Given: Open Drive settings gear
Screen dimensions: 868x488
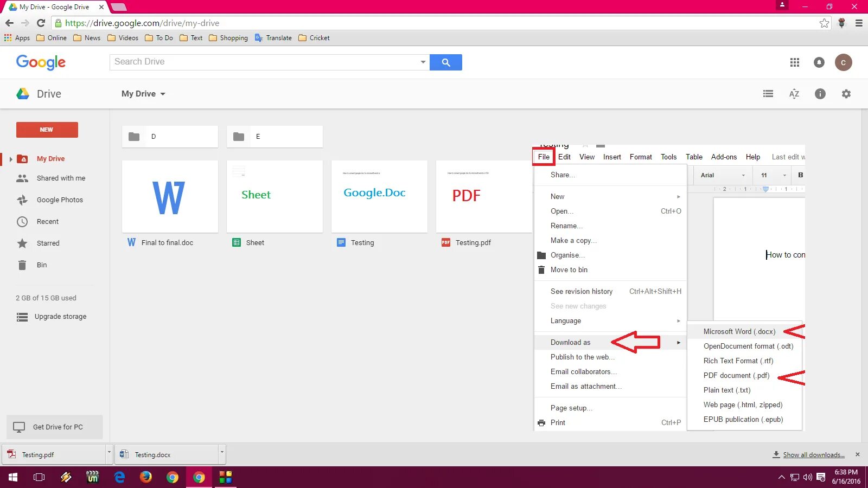Looking at the screenshot, I should [x=846, y=94].
